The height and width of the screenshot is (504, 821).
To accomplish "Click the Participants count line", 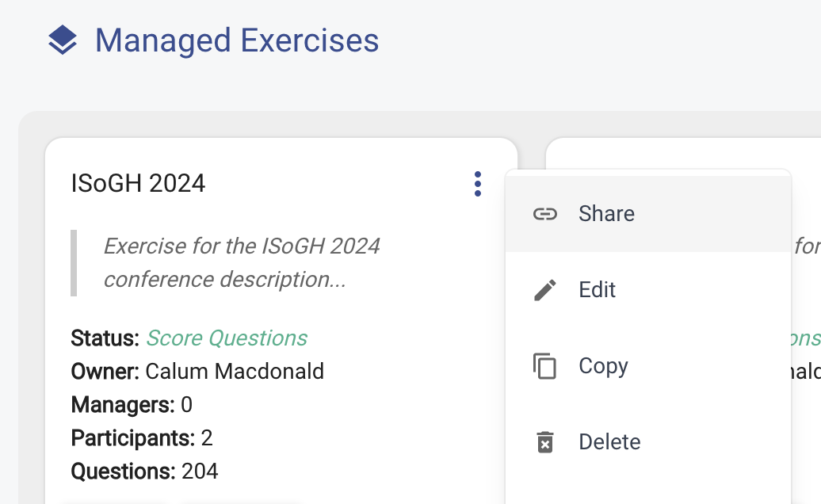I will tap(141, 438).
